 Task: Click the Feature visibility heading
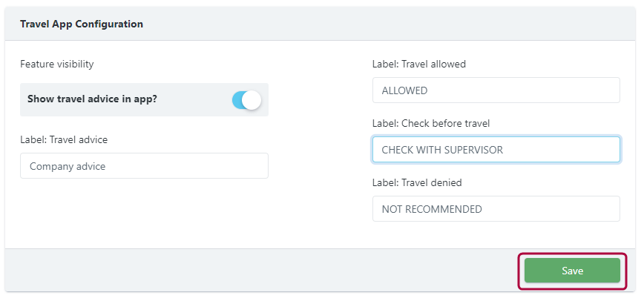coord(56,64)
